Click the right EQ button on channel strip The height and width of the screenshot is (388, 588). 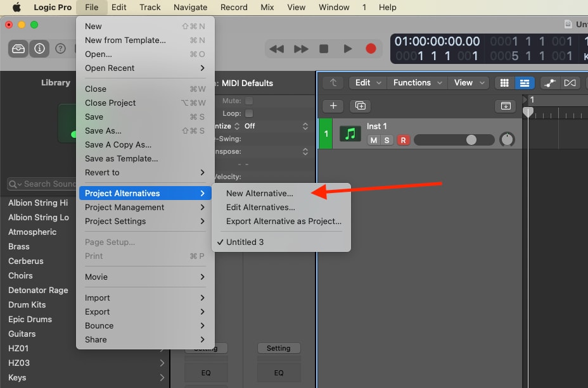tap(279, 373)
